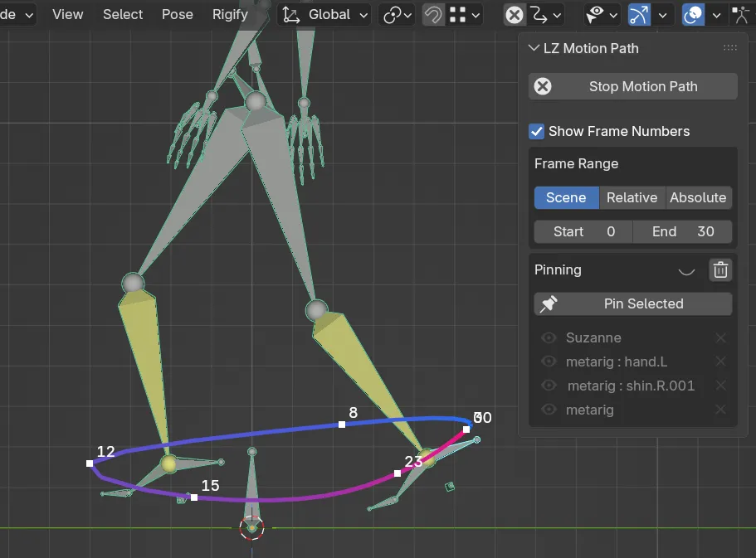Click the End frame field

(x=683, y=232)
